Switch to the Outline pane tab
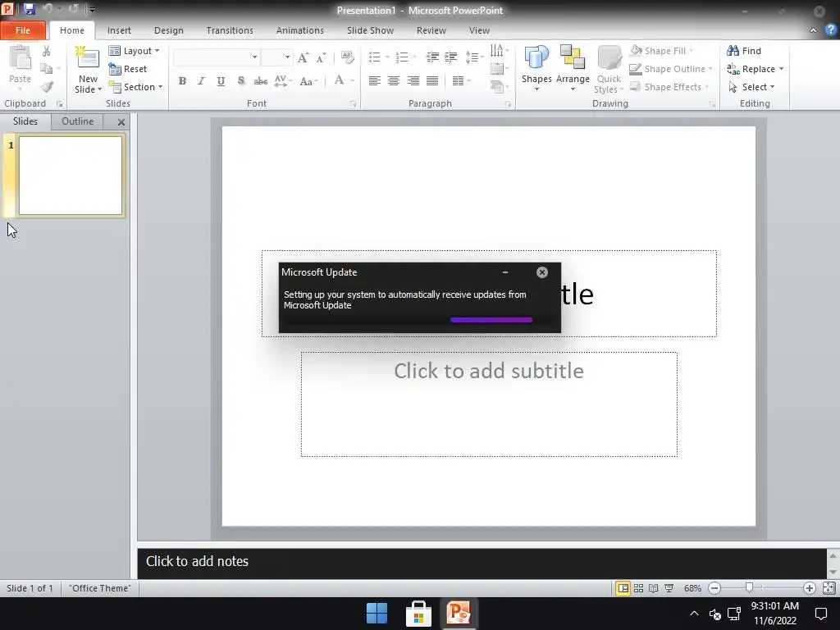Image resolution: width=840 pixels, height=630 pixels. 78,121
